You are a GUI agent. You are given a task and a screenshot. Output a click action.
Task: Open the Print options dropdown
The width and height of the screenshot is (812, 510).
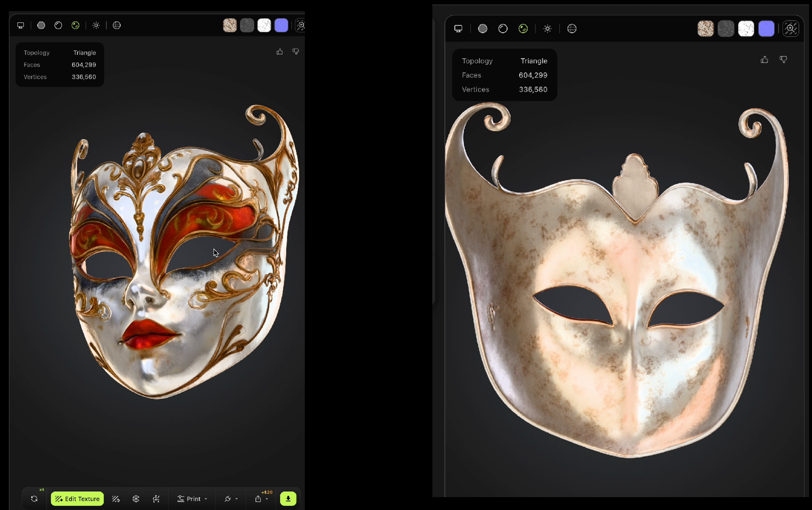click(192, 499)
